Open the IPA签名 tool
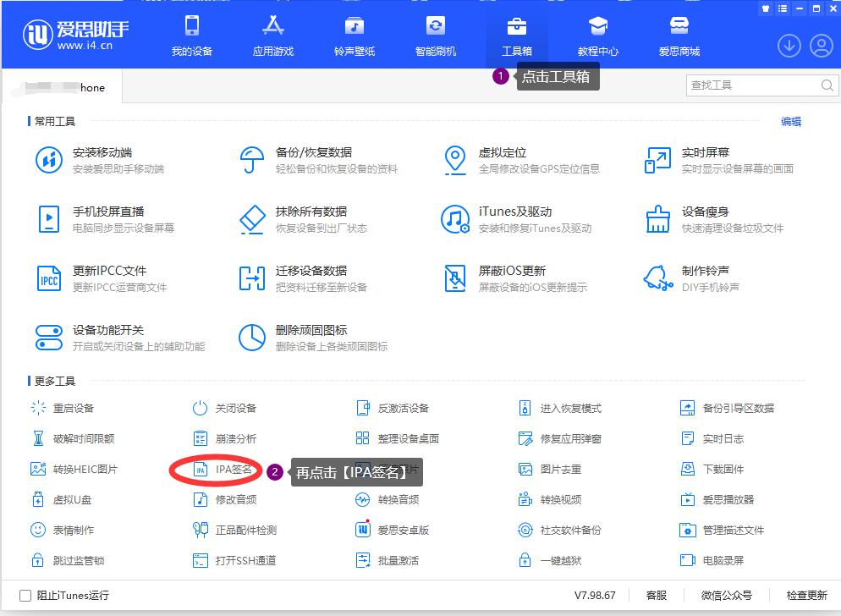Screen dimensions: 841x616 (x=222, y=470)
